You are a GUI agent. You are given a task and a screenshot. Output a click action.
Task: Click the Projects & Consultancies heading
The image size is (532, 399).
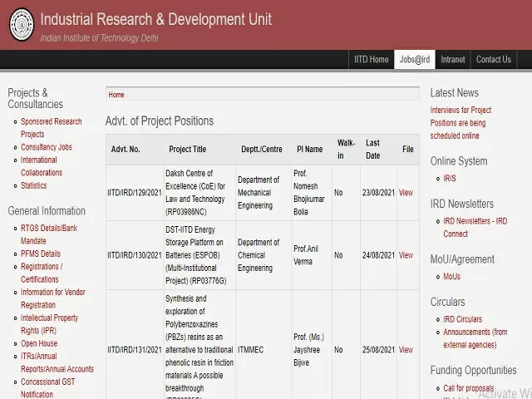[35, 98]
